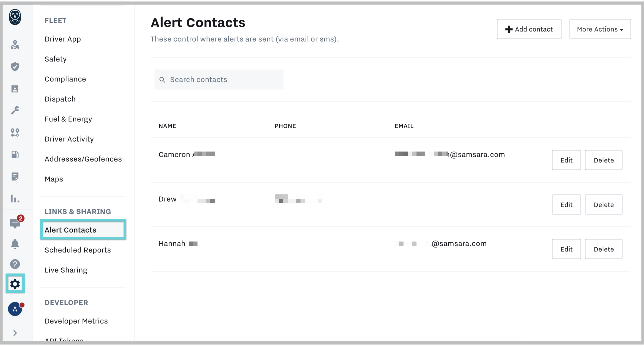Focus the Search contacts field

tap(219, 79)
